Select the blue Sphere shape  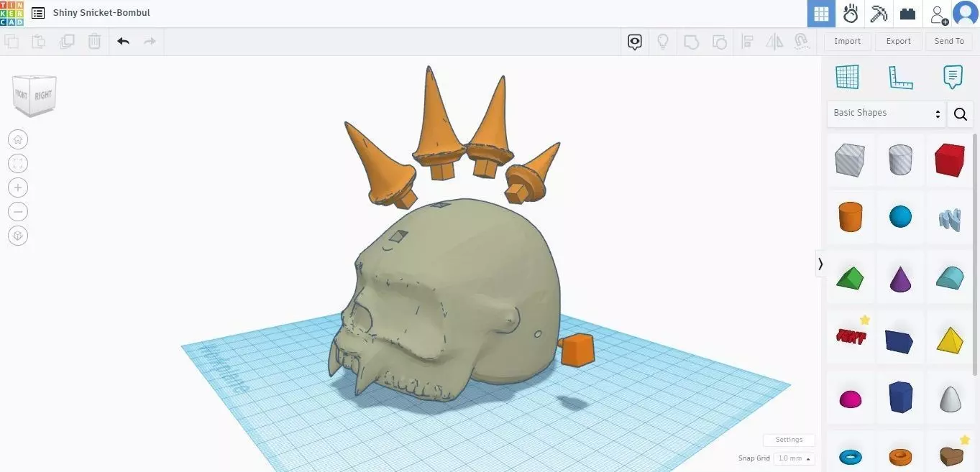tap(900, 217)
